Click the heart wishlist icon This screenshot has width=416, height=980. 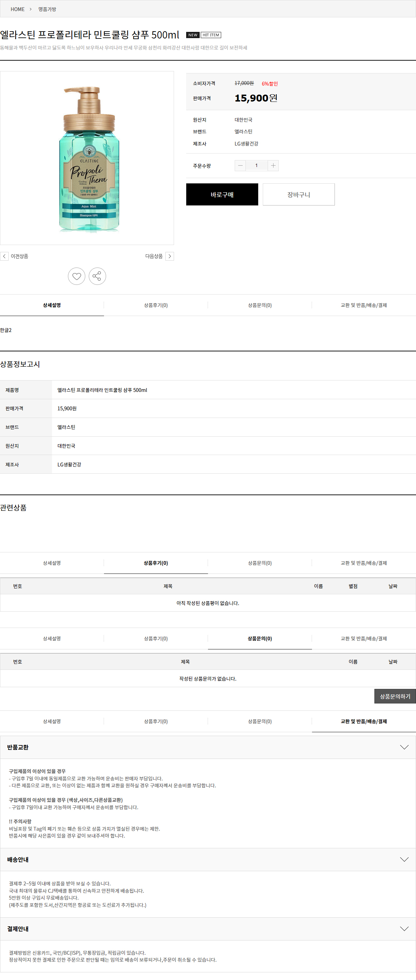[x=77, y=276]
